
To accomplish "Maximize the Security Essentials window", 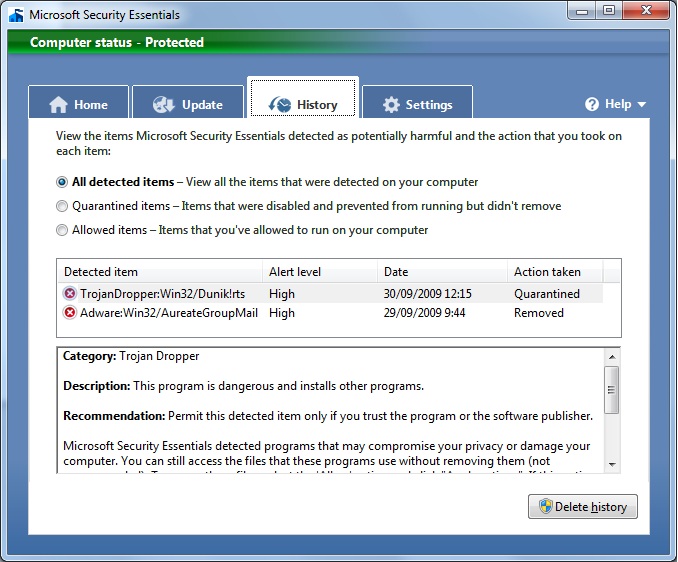I will point(609,10).
